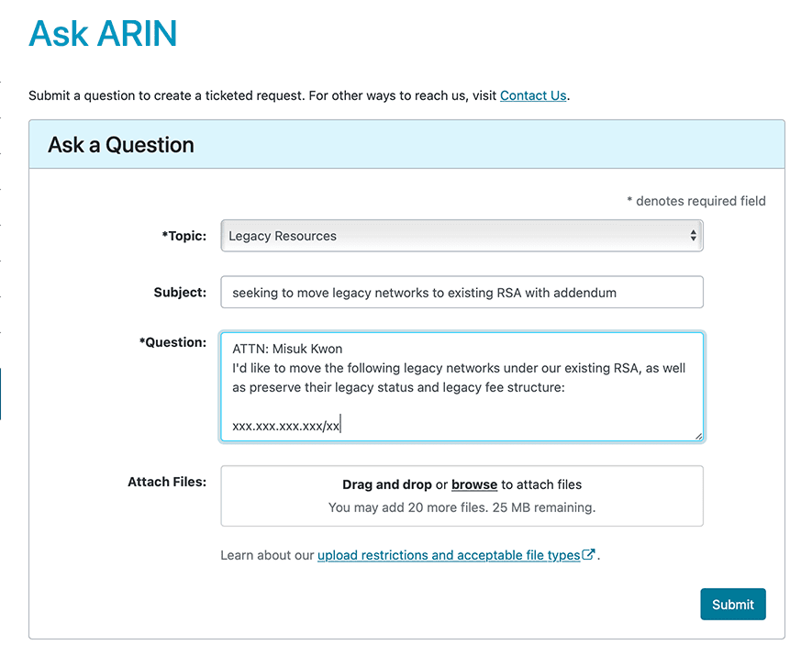Click the *Topic field label
Viewport: 812px width, 656px height.
[184, 236]
